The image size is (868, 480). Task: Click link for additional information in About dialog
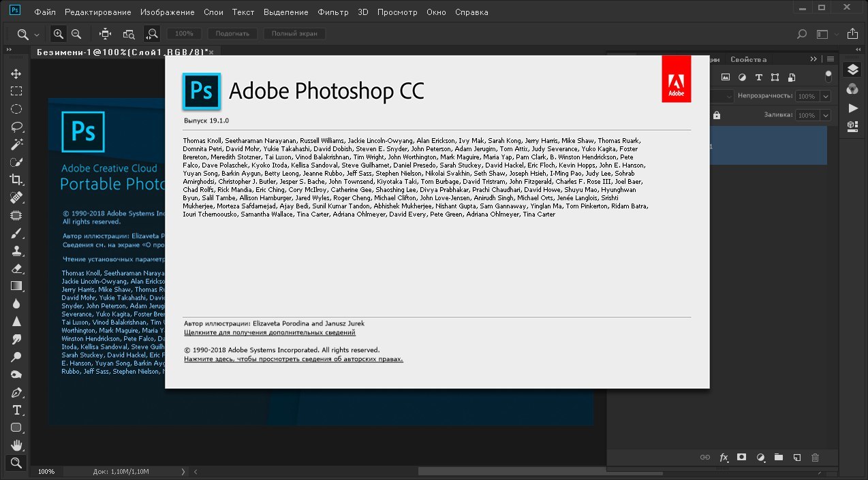pos(270,332)
